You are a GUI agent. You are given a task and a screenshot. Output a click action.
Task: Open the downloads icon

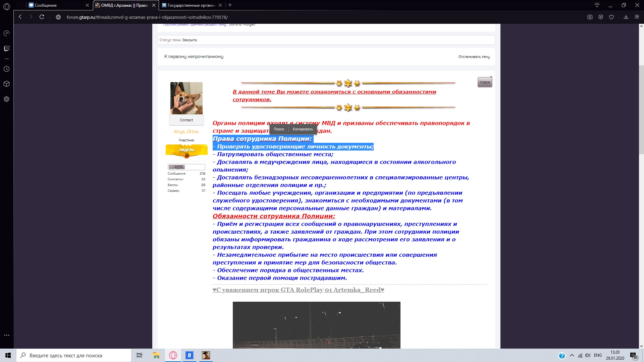point(626,17)
